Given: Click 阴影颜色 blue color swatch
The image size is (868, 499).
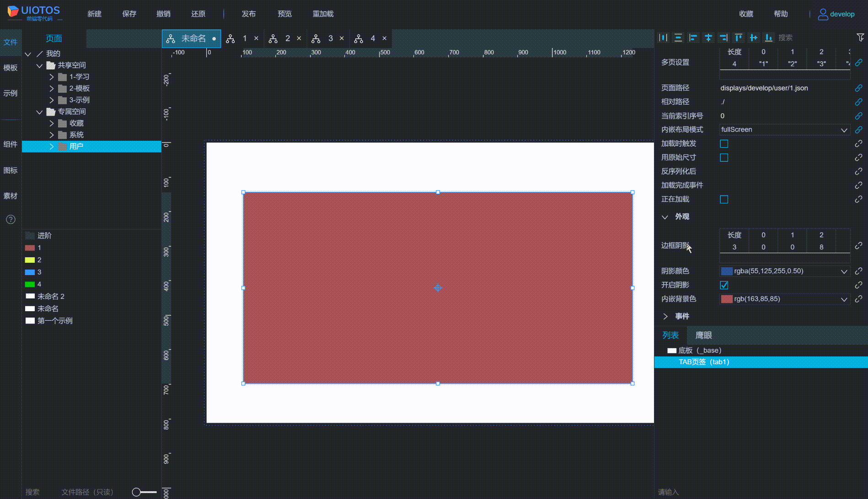Looking at the screenshot, I should (727, 271).
